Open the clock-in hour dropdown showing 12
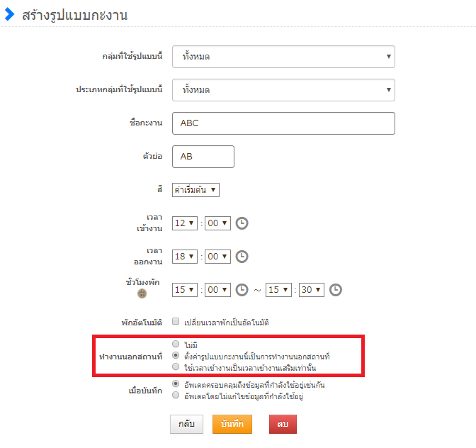The height and width of the screenshot is (448, 476). point(185,223)
